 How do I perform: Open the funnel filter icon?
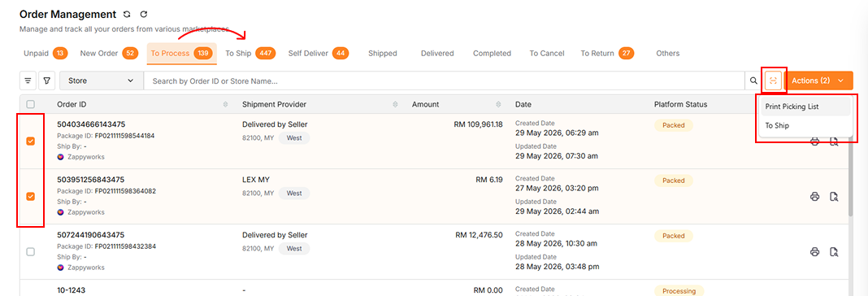47,81
